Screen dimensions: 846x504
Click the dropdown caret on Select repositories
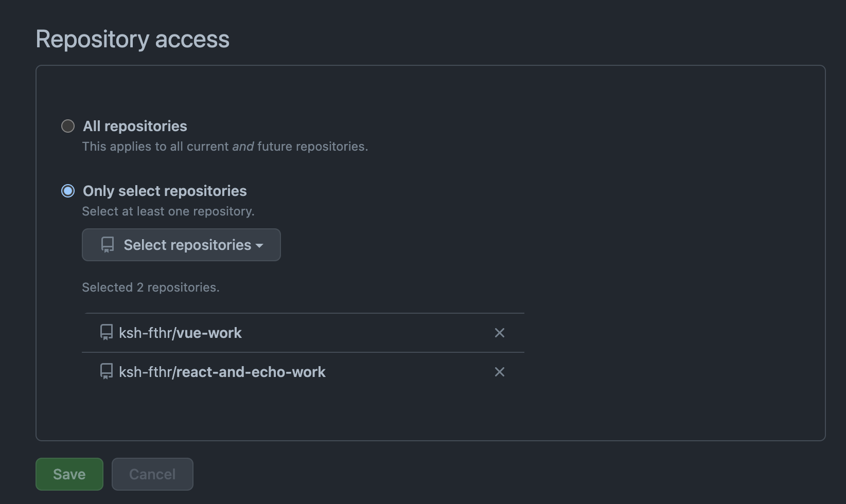pyautogui.click(x=260, y=246)
